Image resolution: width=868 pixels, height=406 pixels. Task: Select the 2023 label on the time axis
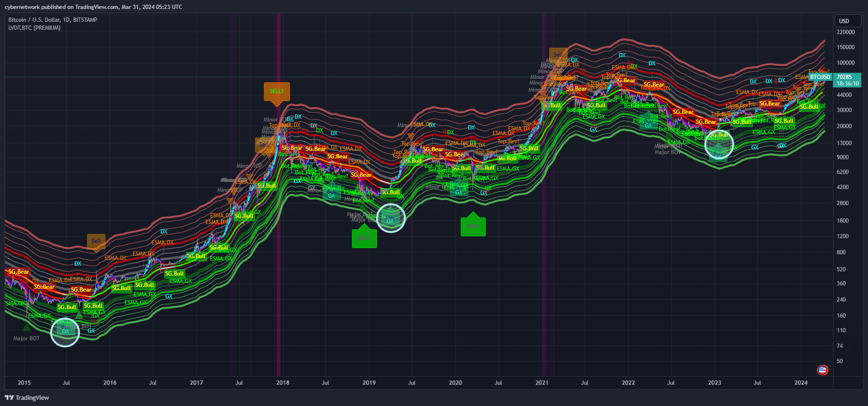[x=715, y=383]
